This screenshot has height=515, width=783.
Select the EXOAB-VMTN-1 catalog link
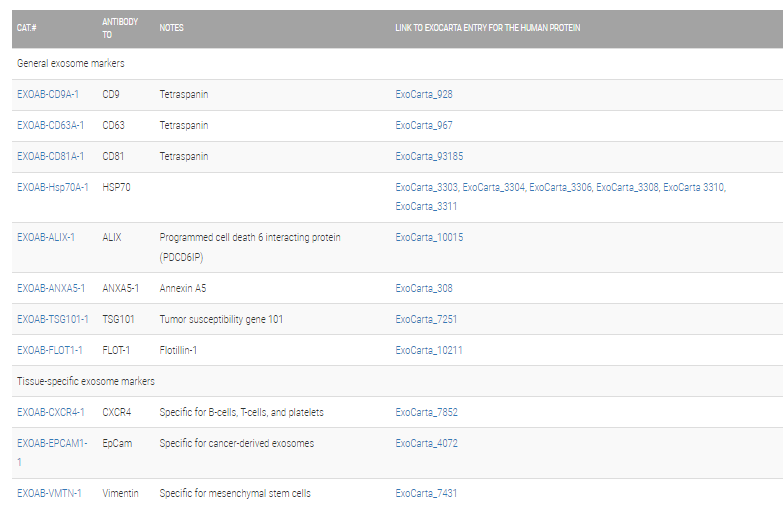[49, 493]
